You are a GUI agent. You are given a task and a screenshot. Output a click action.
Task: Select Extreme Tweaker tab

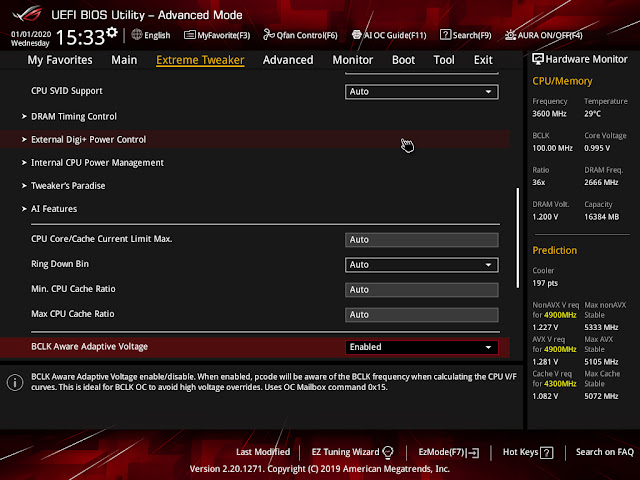click(200, 60)
